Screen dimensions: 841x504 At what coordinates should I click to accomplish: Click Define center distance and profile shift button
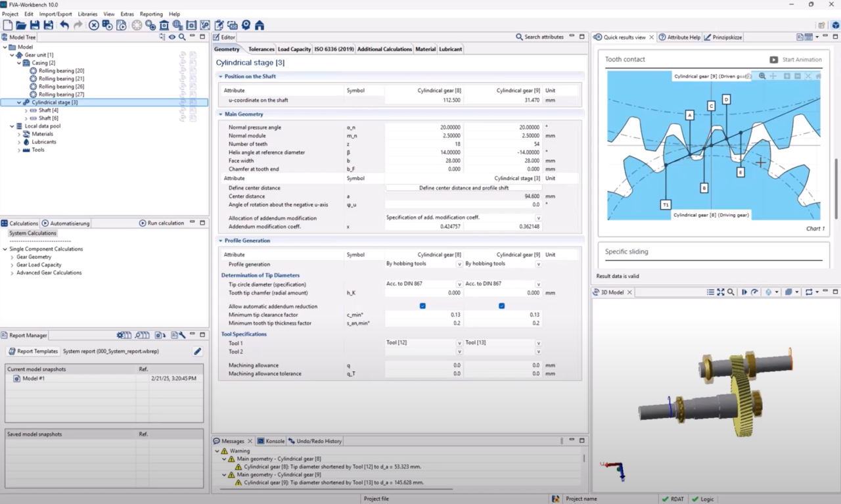click(464, 188)
